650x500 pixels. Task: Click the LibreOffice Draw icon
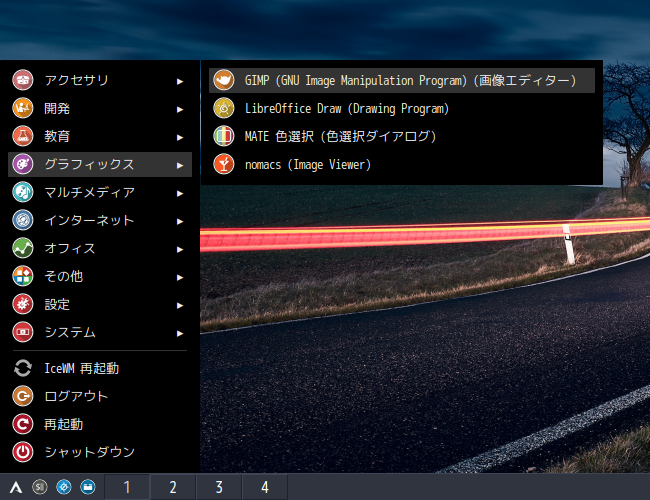[x=224, y=108]
